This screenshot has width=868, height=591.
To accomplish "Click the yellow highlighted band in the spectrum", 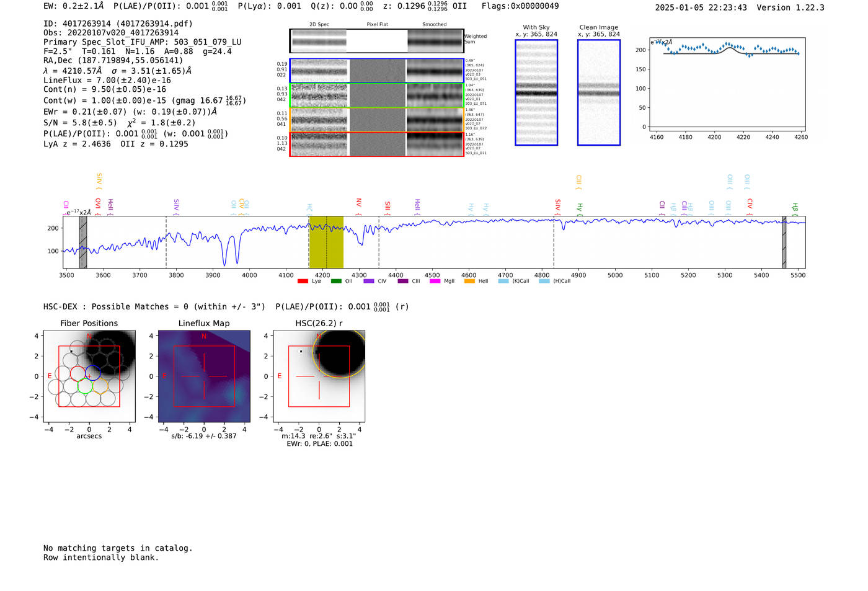I will (x=326, y=242).
